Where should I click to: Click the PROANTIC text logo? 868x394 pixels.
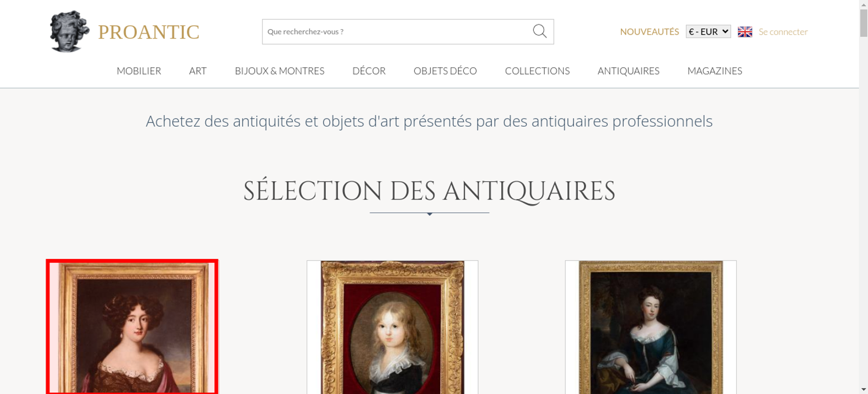pos(148,32)
